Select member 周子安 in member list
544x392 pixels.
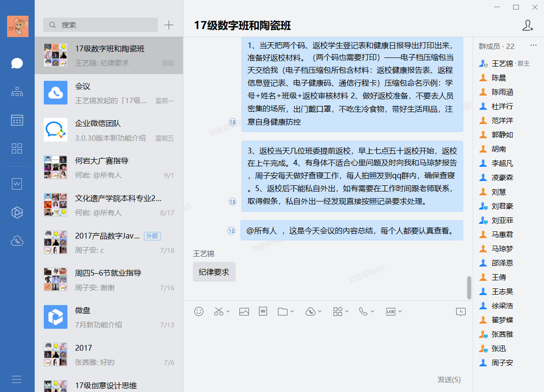click(508, 363)
